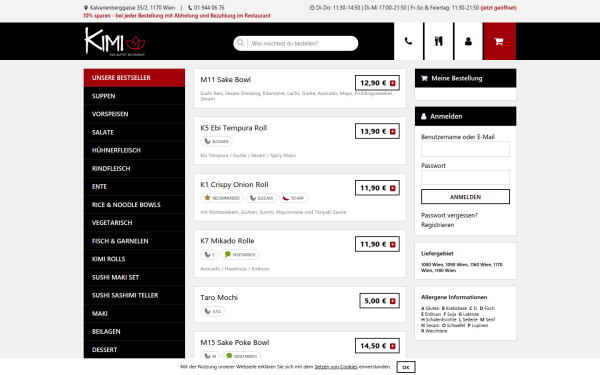600x375 pixels.
Task: Add K7 Mikado Rolle for 11,90 €
Action: 377,244
